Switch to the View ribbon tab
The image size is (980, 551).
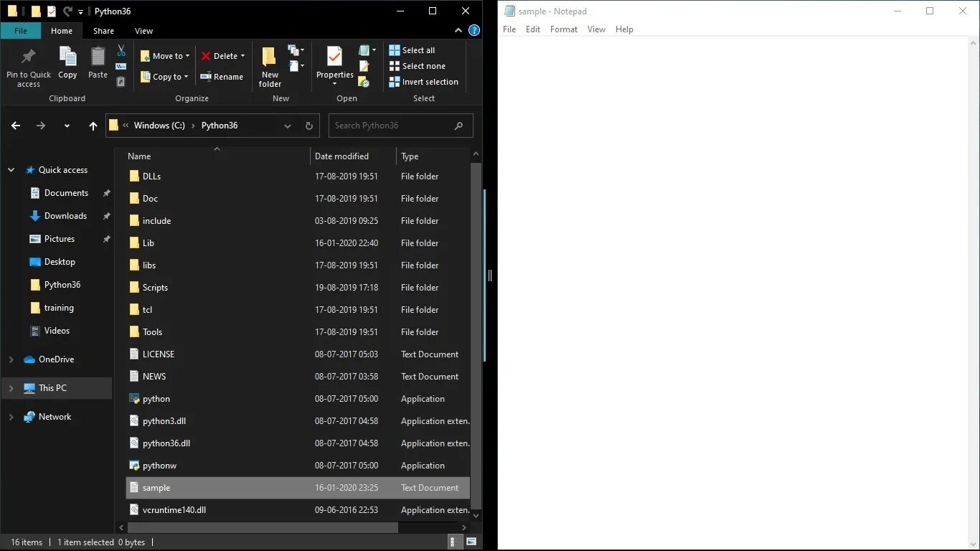point(143,31)
